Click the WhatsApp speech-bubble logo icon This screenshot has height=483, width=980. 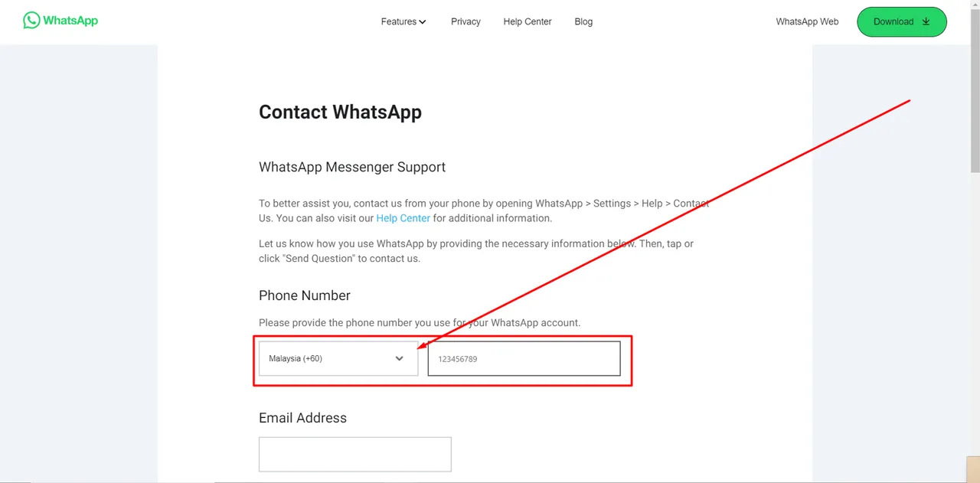click(x=31, y=21)
